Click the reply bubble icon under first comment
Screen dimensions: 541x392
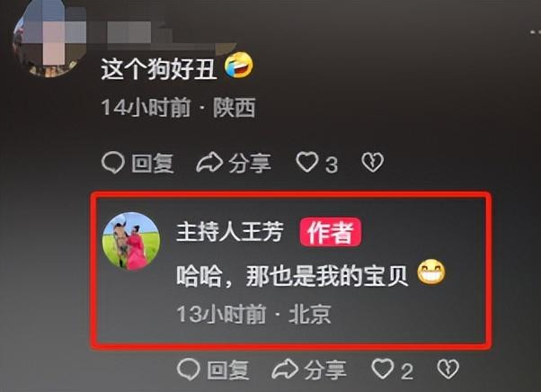point(113,163)
